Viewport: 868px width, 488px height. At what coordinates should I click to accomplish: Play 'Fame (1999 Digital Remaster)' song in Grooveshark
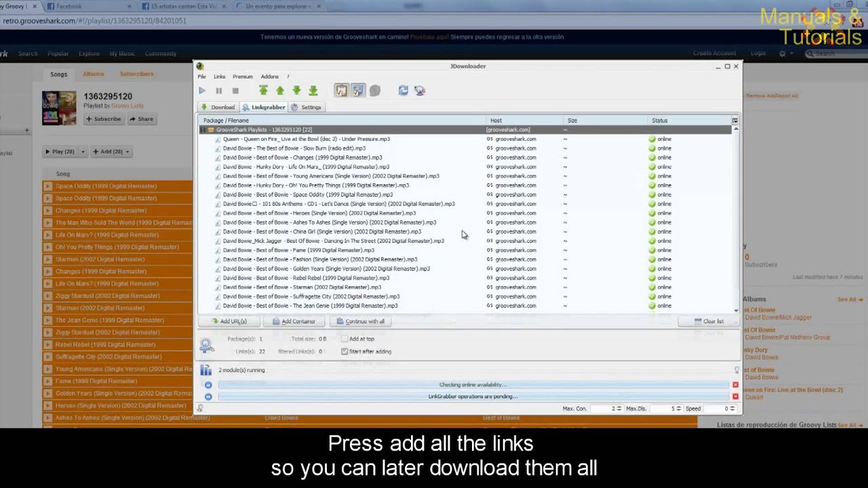pyautogui.click(x=47, y=381)
